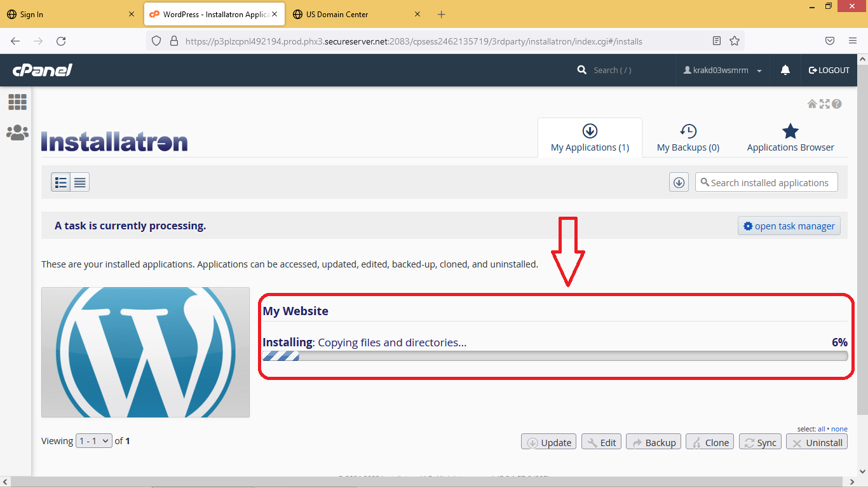Click the Installatron home icon

pyautogui.click(x=812, y=104)
